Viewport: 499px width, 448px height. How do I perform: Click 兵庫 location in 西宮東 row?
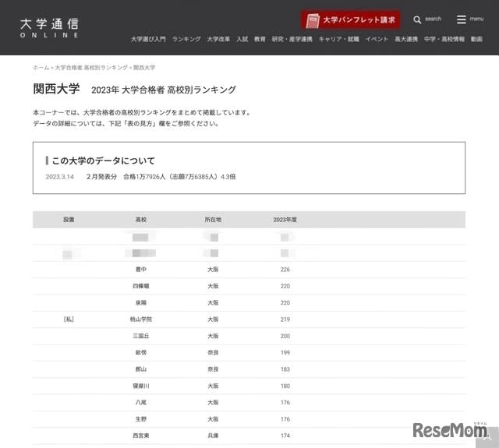213,436
